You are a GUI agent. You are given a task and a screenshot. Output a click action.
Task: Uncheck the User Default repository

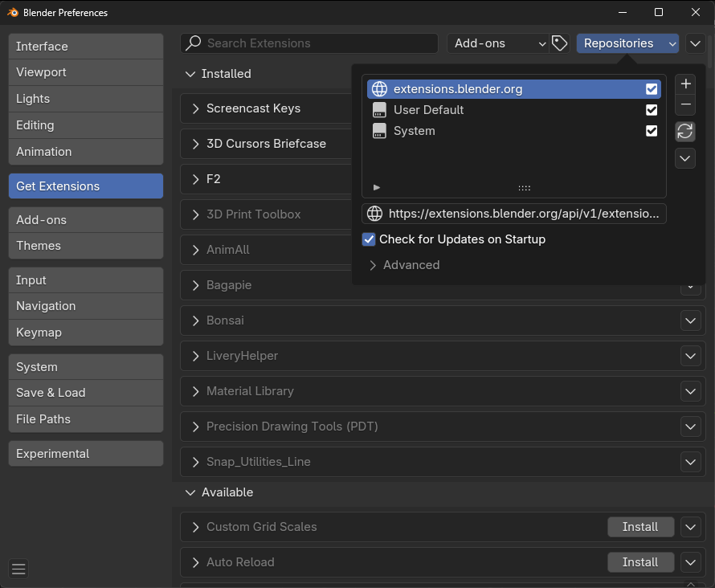tap(652, 110)
